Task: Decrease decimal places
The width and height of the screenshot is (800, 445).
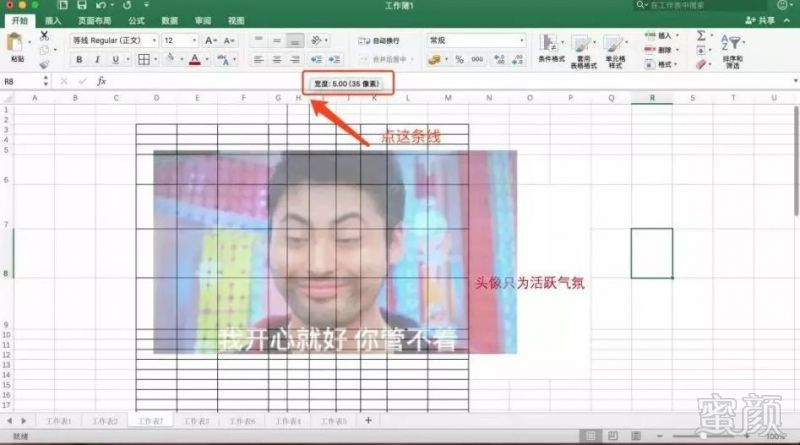Action: [x=517, y=60]
